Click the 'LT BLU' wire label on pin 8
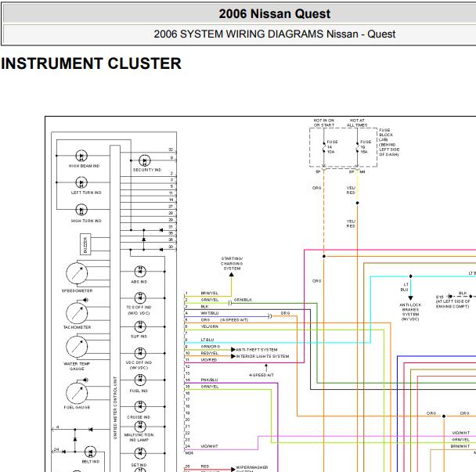Image resolution: width=476 pixels, height=472 pixels. point(207,340)
